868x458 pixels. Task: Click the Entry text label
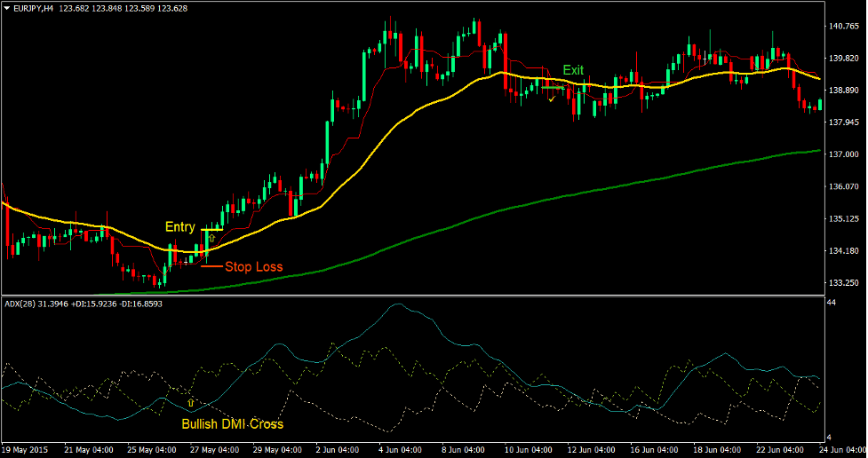tap(179, 227)
